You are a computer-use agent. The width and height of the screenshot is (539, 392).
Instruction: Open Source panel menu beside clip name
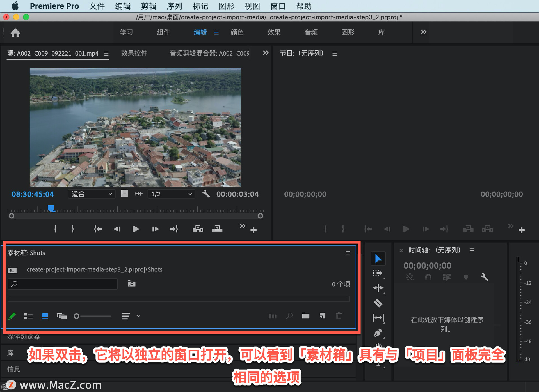[x=106, y=53]
